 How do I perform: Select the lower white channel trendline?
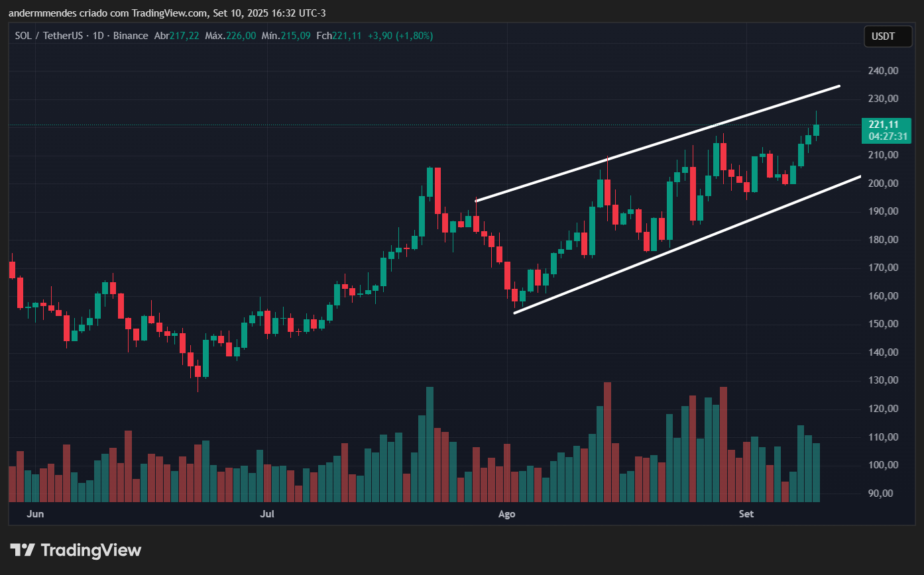(x=687, y=244)
